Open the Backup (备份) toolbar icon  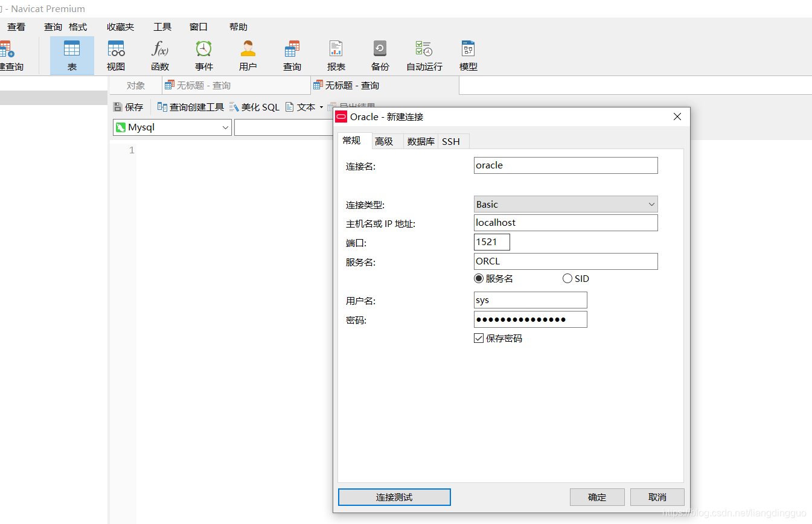380,56
